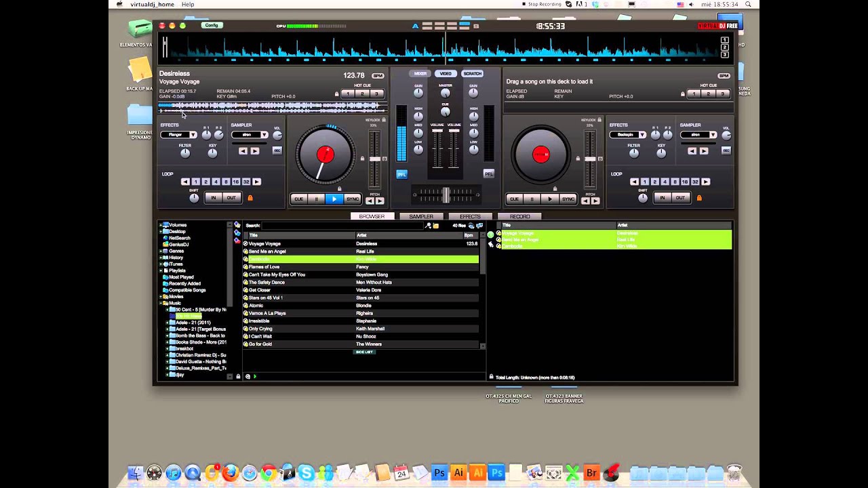
Task: Click the MASTER volume knob
Action: [446, 94]
